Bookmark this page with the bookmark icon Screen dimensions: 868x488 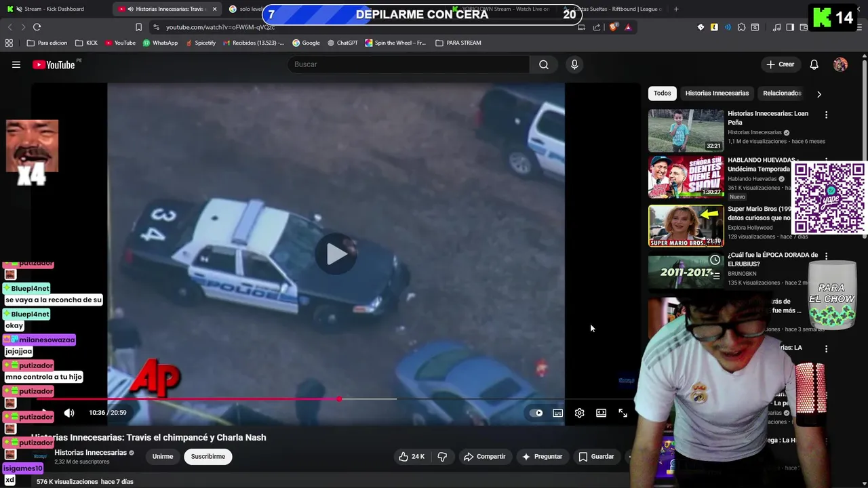pyautogui.click(x=138, y=27)
